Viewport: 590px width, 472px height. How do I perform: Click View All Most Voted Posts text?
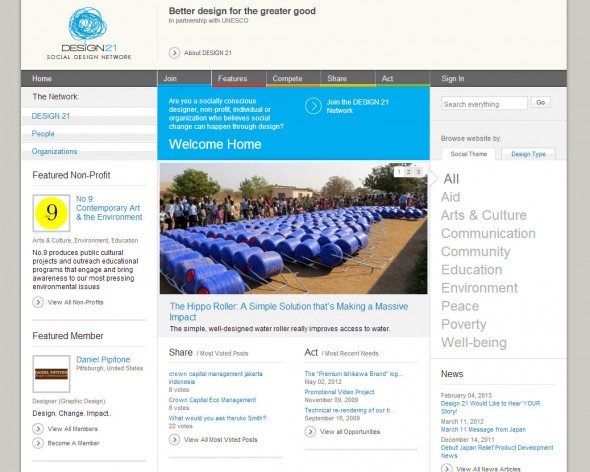pos(221,439)
